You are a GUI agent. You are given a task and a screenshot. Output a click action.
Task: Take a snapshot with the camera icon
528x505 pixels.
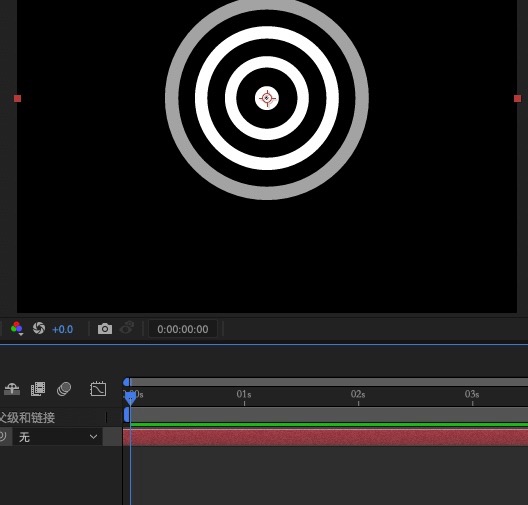click(105, 329)
